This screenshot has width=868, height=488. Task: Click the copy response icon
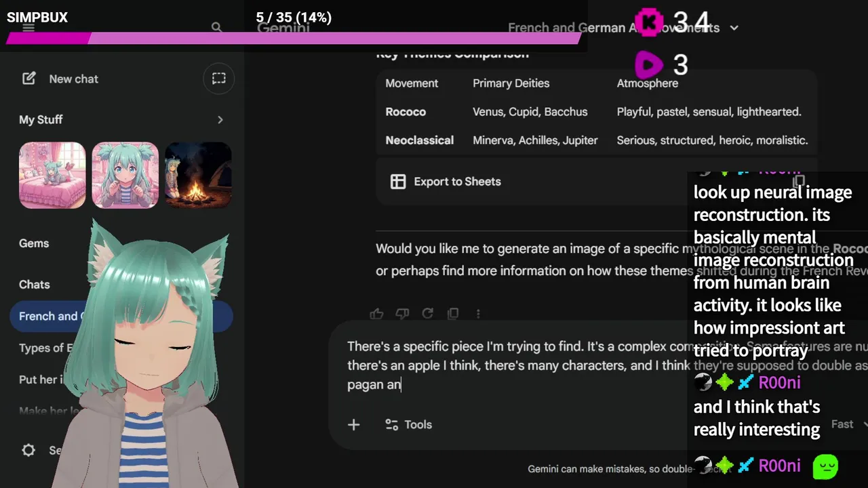tap(453, 313)
